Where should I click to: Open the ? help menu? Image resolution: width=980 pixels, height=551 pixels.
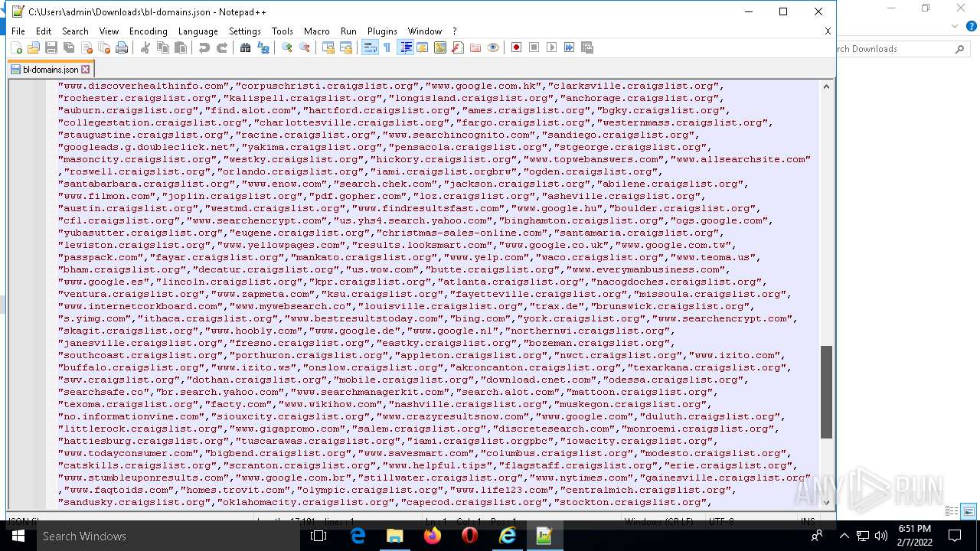454,31
